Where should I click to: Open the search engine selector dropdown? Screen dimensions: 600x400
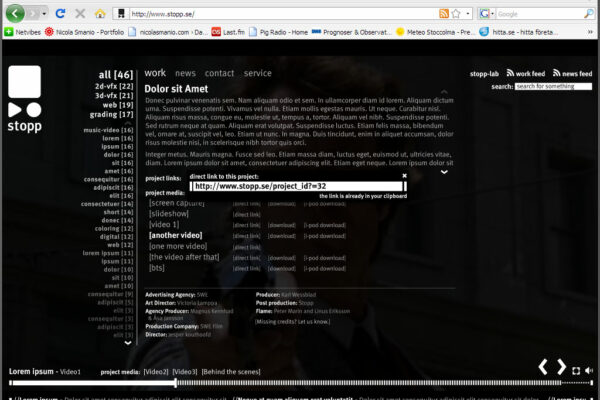click(492, 14)
